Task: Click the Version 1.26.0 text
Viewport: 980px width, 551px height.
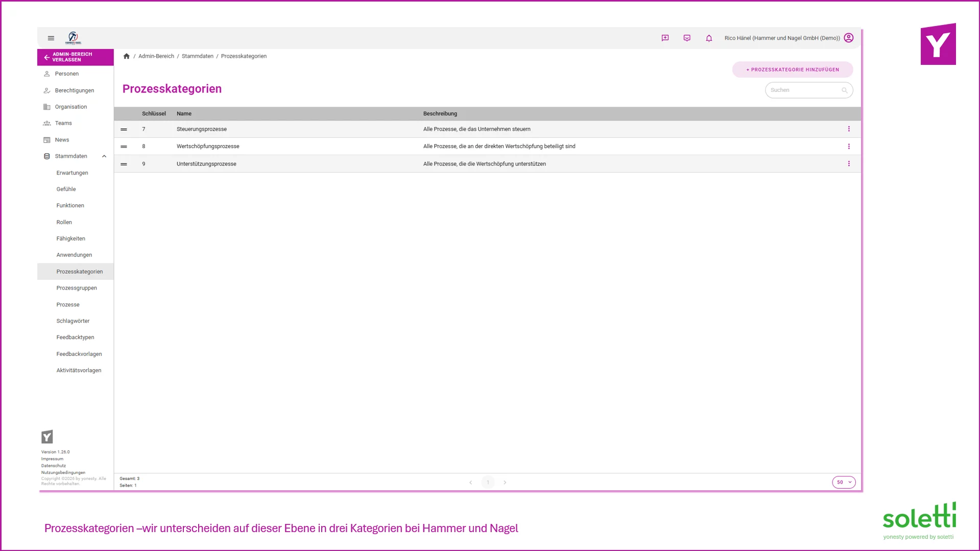Action: pos(56,452)
